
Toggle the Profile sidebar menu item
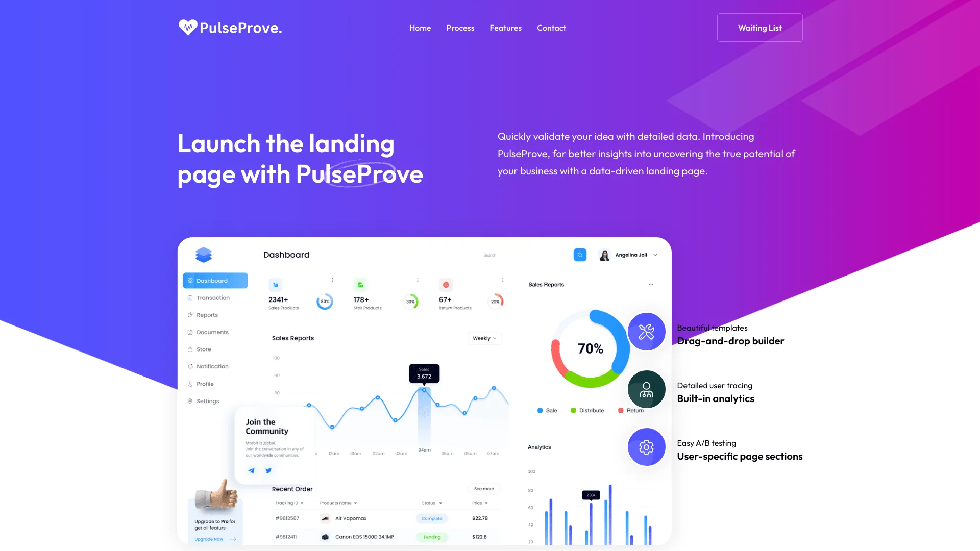205,383
